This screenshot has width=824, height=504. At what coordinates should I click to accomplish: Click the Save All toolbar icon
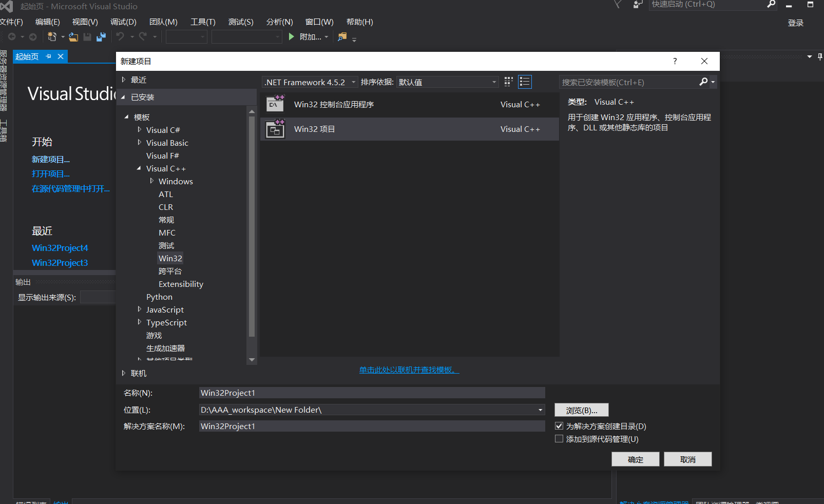pos(101,37)
